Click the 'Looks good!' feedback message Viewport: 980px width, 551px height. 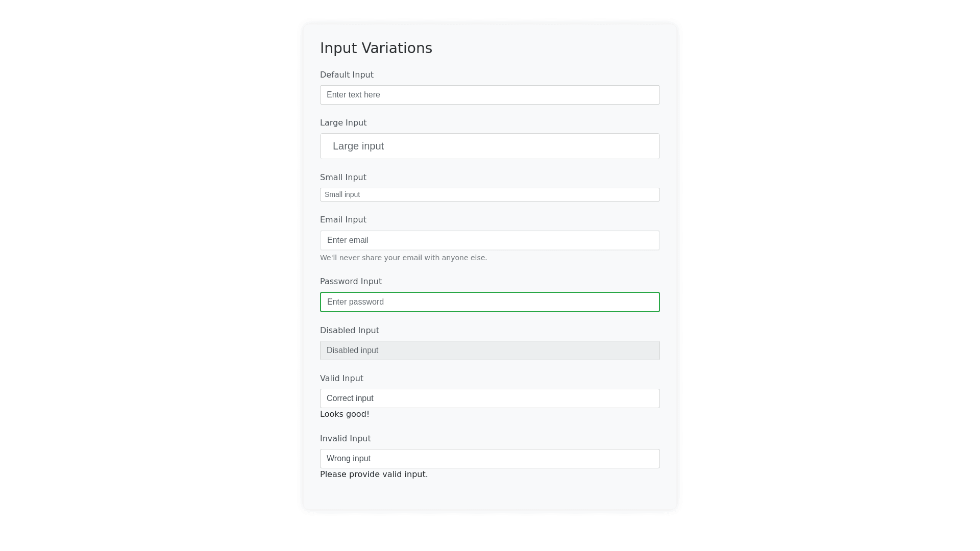coord(345,414)
